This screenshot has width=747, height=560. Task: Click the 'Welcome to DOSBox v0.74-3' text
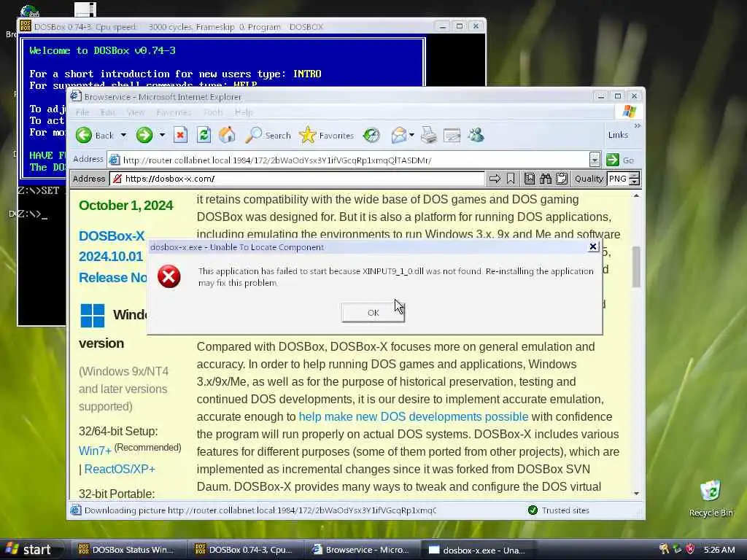pos(102,50)
